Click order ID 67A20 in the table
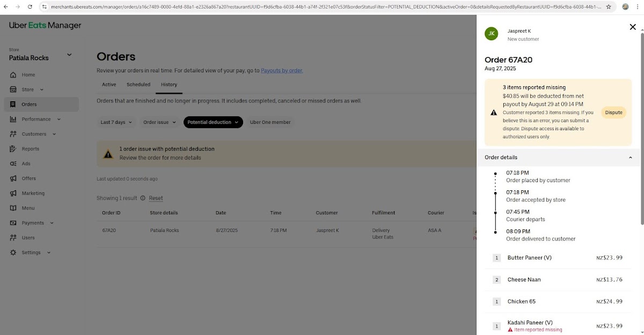Image resolution: width=644 pixels, height=335 pixels. pos(109,230)
